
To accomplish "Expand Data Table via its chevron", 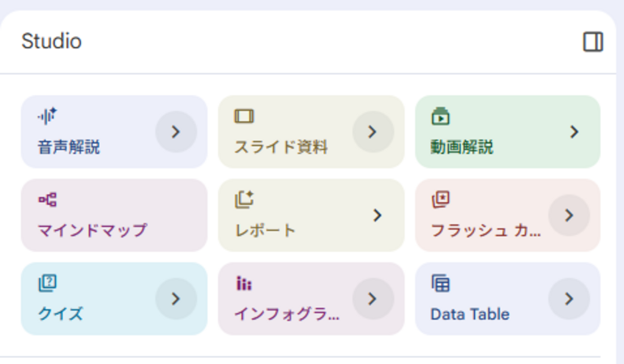I will tap(570, 299).
